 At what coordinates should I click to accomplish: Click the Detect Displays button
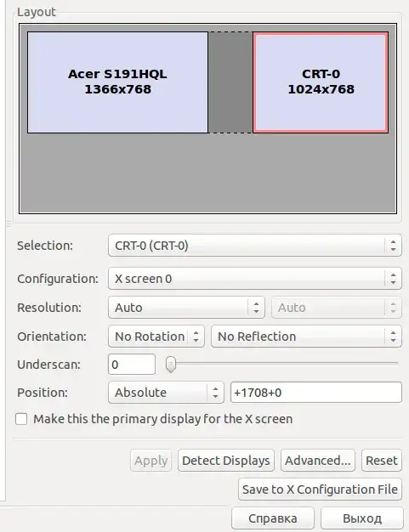coord(226,461)
